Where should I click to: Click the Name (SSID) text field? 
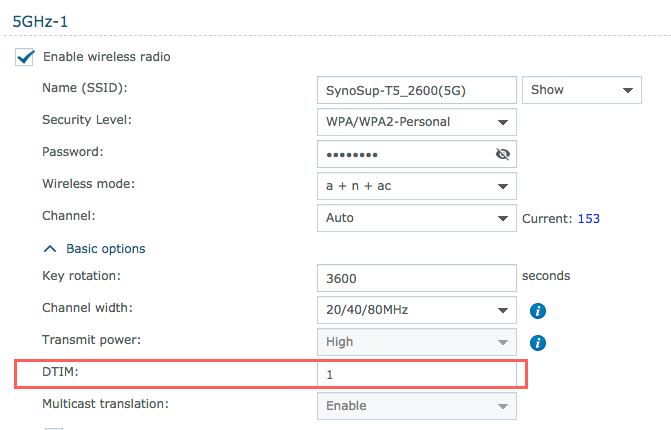[416, 90]
